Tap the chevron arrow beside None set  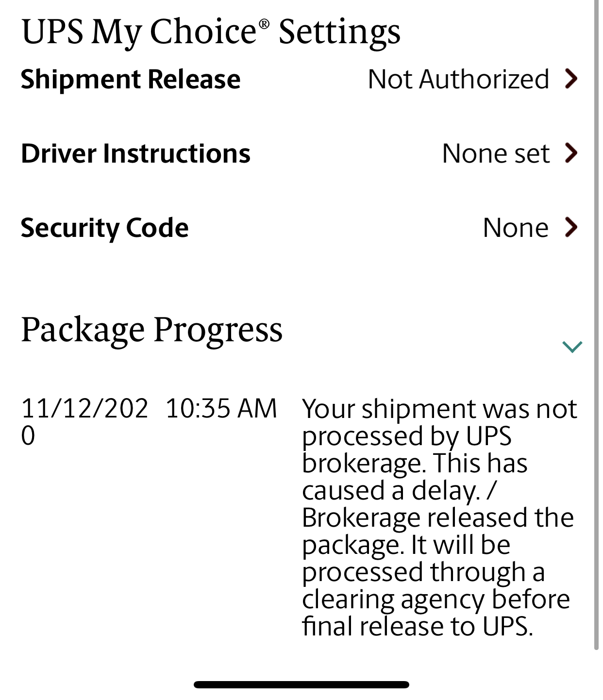571,153
